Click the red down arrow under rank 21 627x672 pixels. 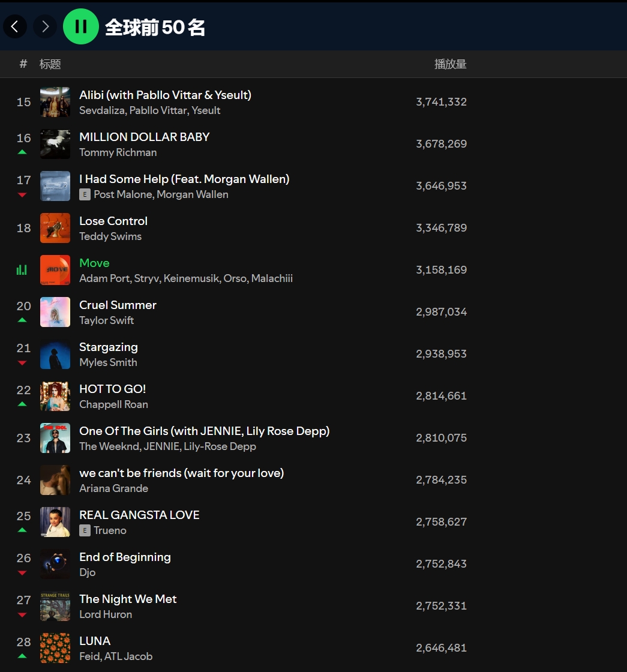point(22,362)
